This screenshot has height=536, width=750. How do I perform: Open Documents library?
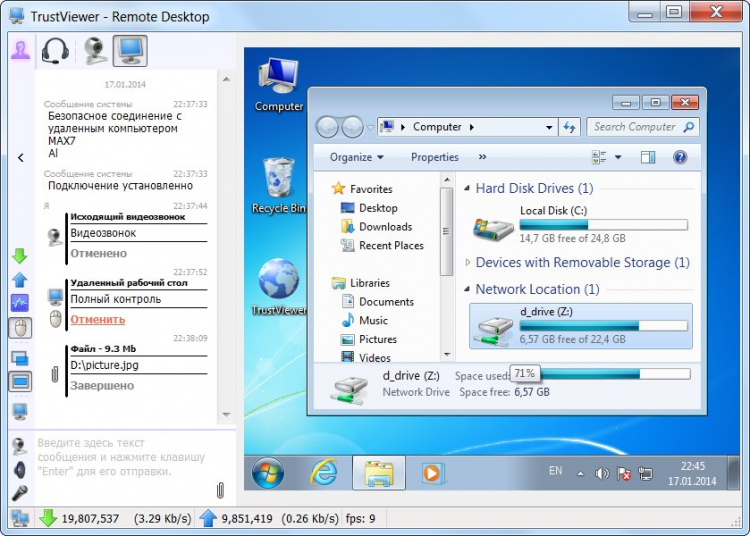point(378,302)
